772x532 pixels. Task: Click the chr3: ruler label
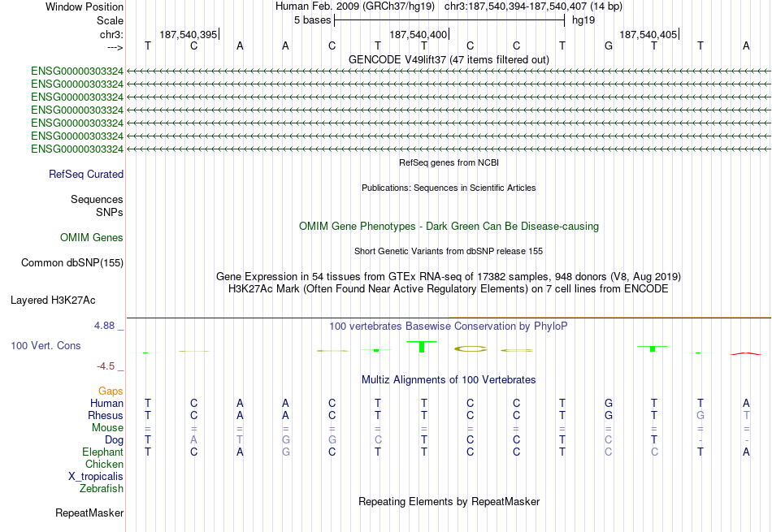pos(111,34)
